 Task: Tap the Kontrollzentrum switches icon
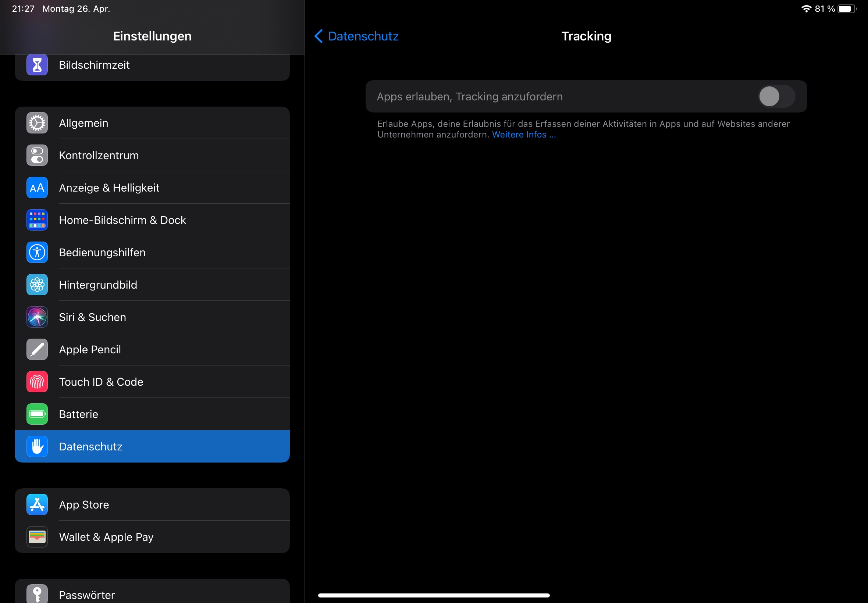(x=37, y=155)
